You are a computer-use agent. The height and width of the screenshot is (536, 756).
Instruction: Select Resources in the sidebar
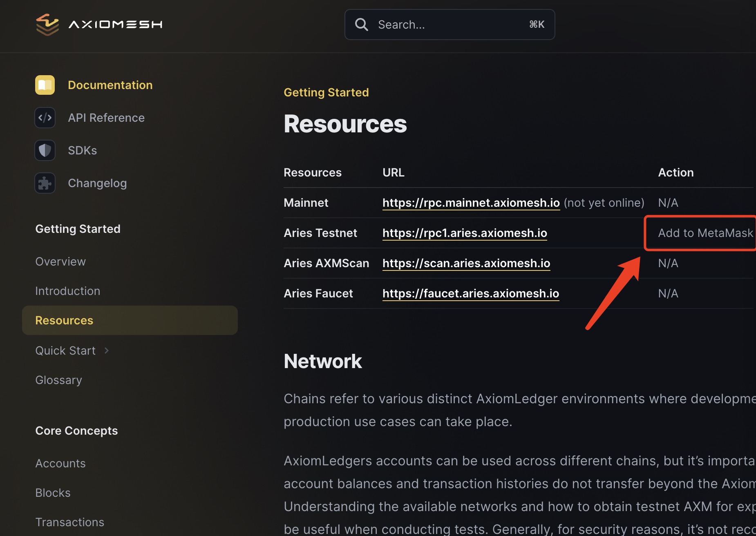[x=130, y=320]
